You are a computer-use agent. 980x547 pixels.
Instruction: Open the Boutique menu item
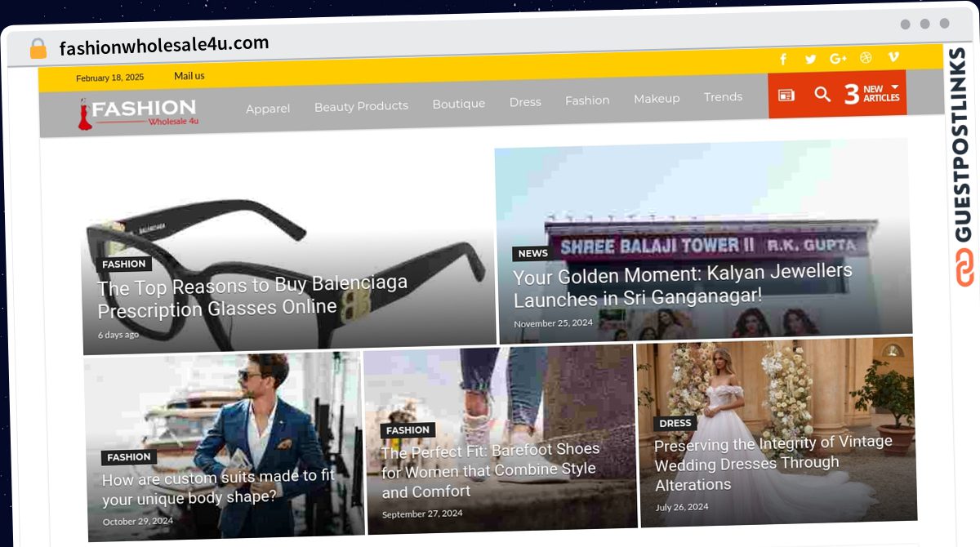pos(458,104)
